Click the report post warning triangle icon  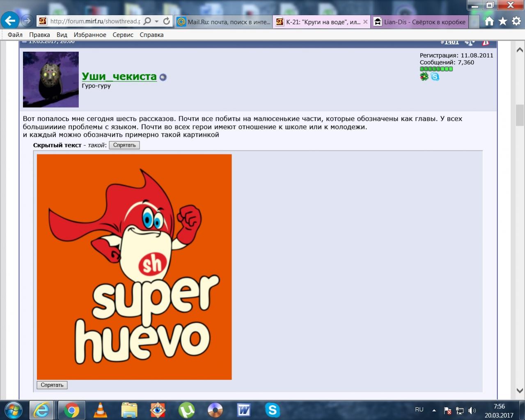[x=486, y=42]
